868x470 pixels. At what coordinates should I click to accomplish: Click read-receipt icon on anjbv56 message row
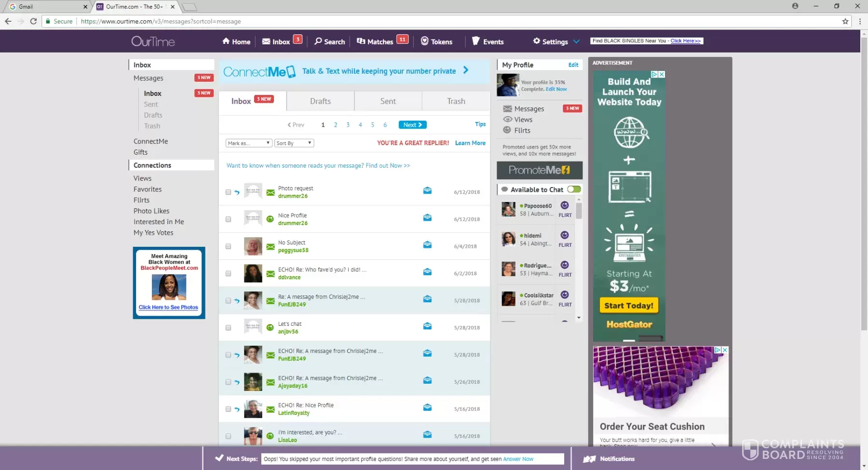coord(427,326)
